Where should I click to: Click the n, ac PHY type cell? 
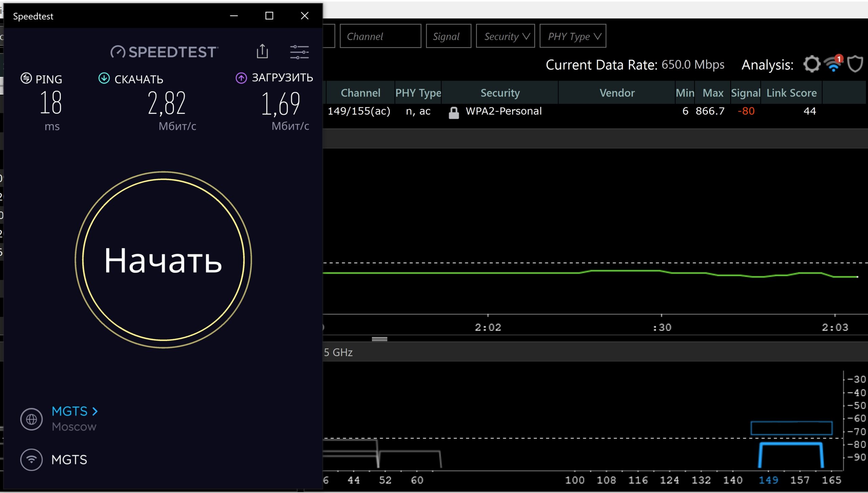[x=418, y=111]
